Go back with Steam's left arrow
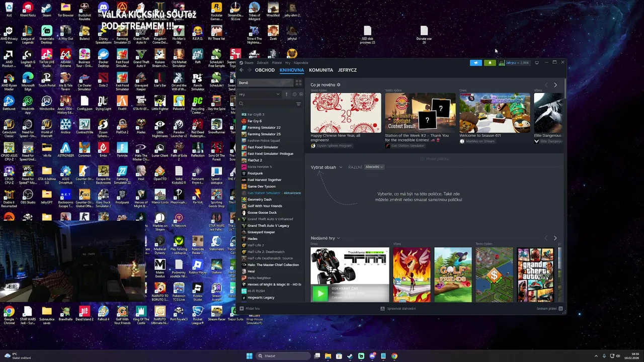Viewport: 644px width, 362px height. (242, 70)
